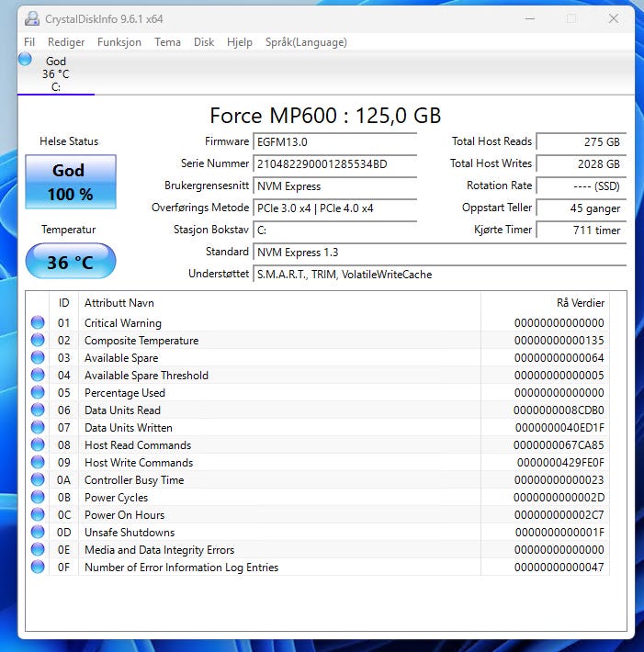Click status orb beside Composite Temperature
Screen dimensions: 644x652
[38, 341]
